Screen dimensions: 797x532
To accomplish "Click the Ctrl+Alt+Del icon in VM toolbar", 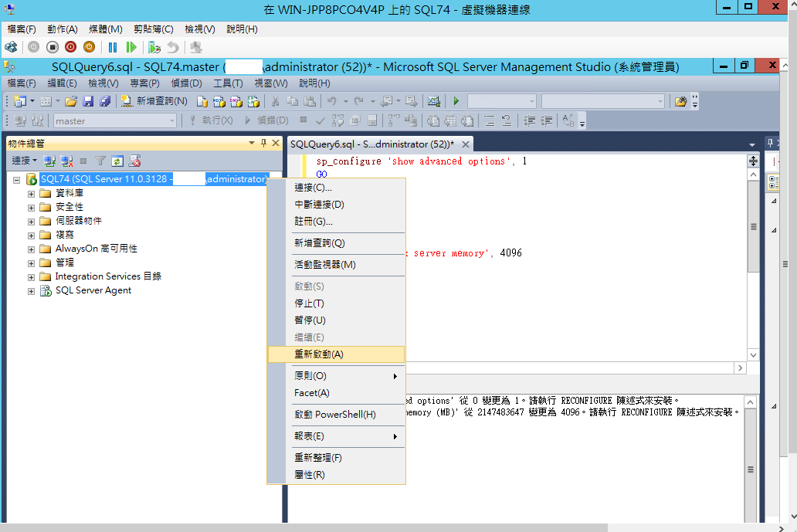I will [x=11, y=47].
